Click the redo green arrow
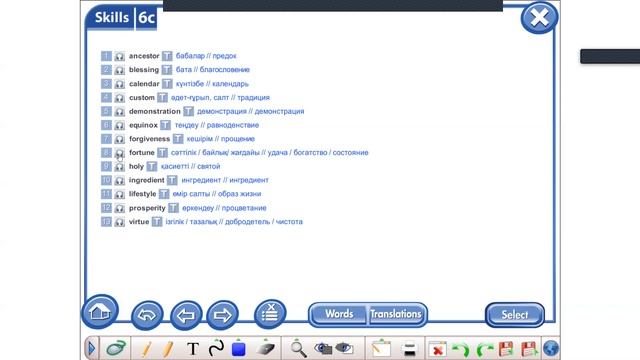 [484, 349]
